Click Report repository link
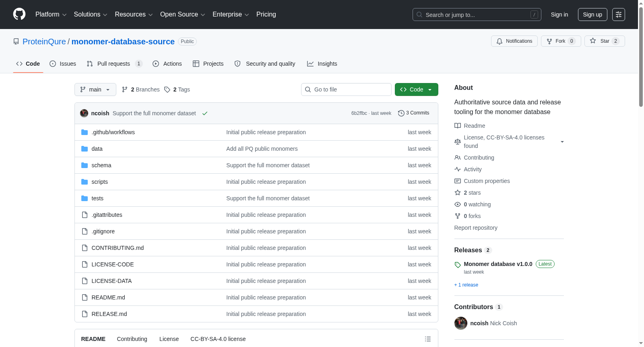Viewport: 644px width, 347px height. click(x=476, y=228)
